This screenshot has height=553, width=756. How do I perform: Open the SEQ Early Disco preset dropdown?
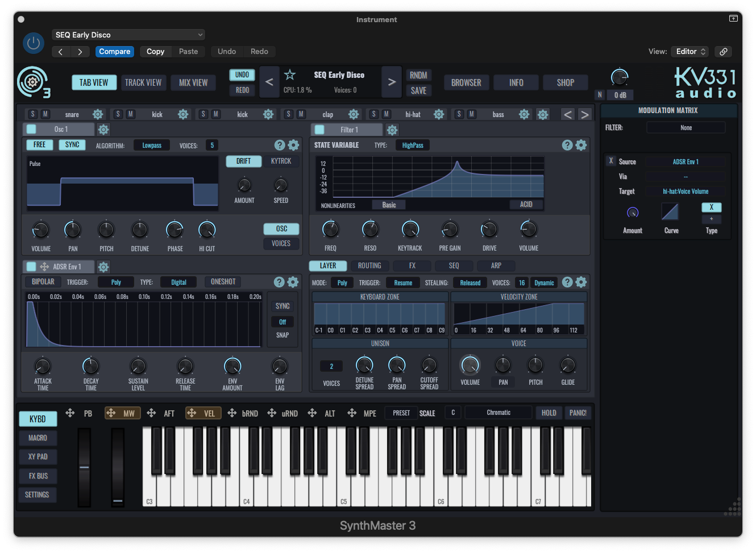129,35
